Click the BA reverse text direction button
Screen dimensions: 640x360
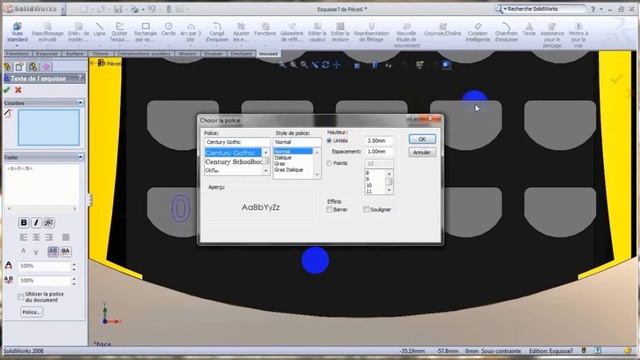point(65,251)
